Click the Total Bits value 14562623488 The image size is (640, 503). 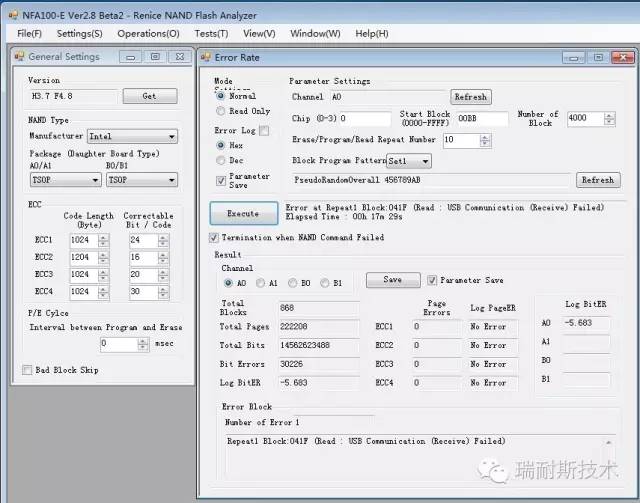[x=319, y=345]
